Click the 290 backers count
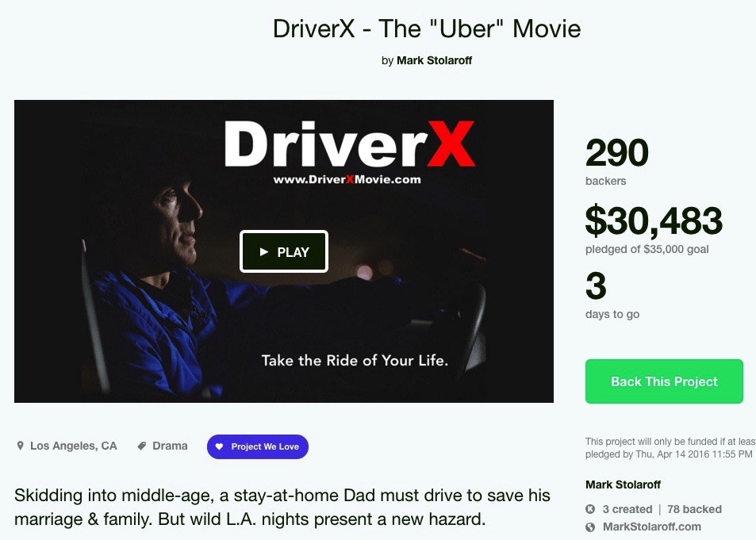 pos(616,161)
